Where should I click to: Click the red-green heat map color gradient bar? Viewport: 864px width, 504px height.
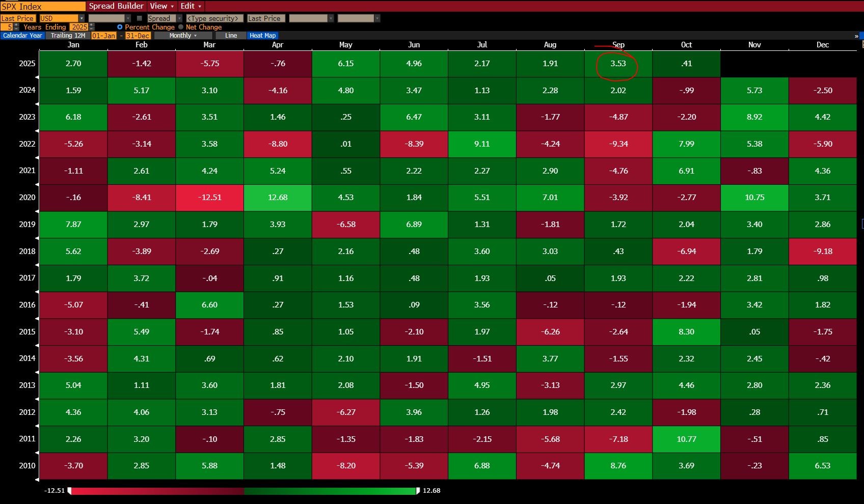point(244,491)
